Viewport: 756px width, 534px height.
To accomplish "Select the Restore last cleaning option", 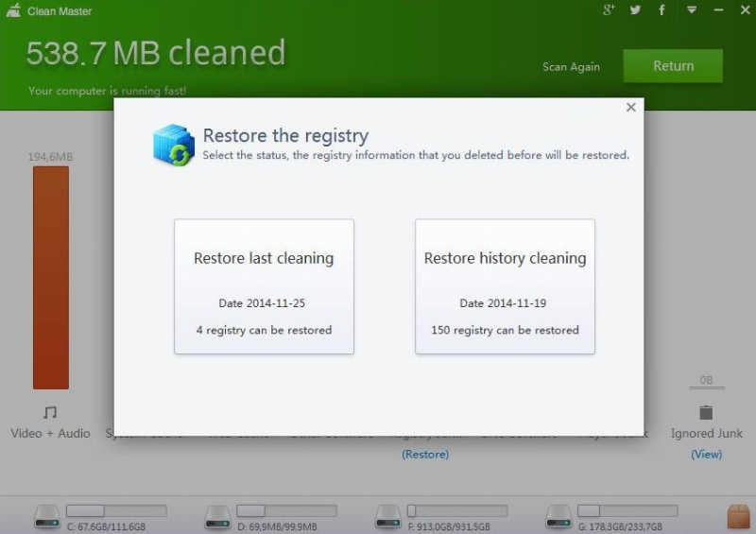I will click(x=264, y=286).
